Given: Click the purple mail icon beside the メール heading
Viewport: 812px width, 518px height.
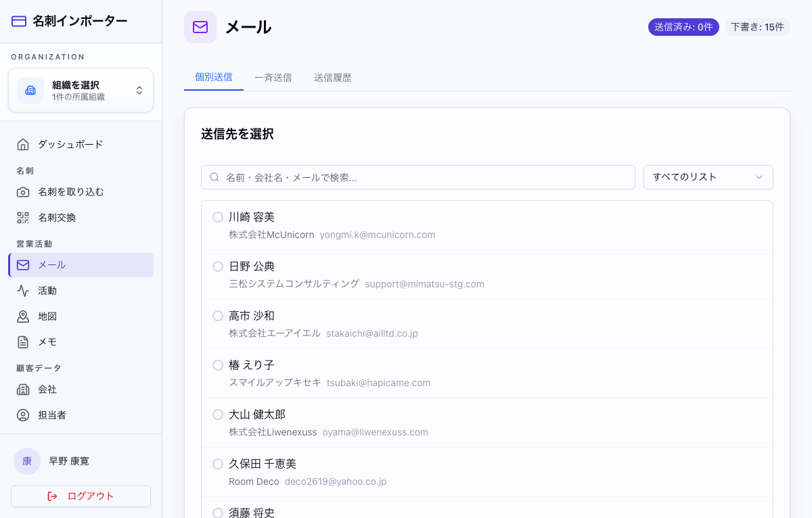Looking at the screenshot, I should pos(200,27).
